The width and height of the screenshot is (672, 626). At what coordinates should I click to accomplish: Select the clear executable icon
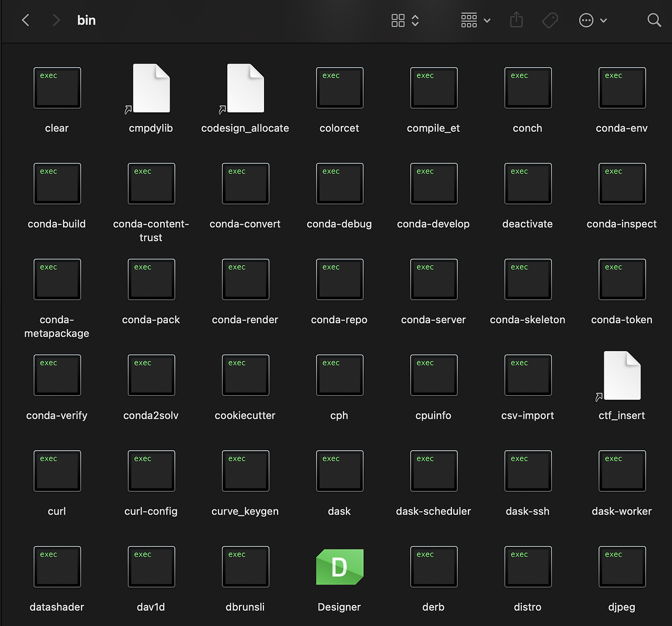(x=57, y=88)
